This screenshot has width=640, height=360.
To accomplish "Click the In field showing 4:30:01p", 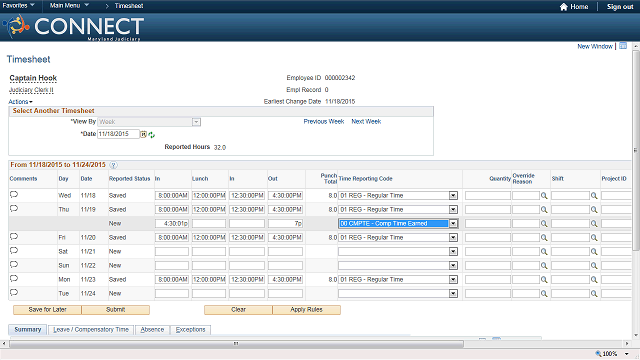I will [172, 223].
